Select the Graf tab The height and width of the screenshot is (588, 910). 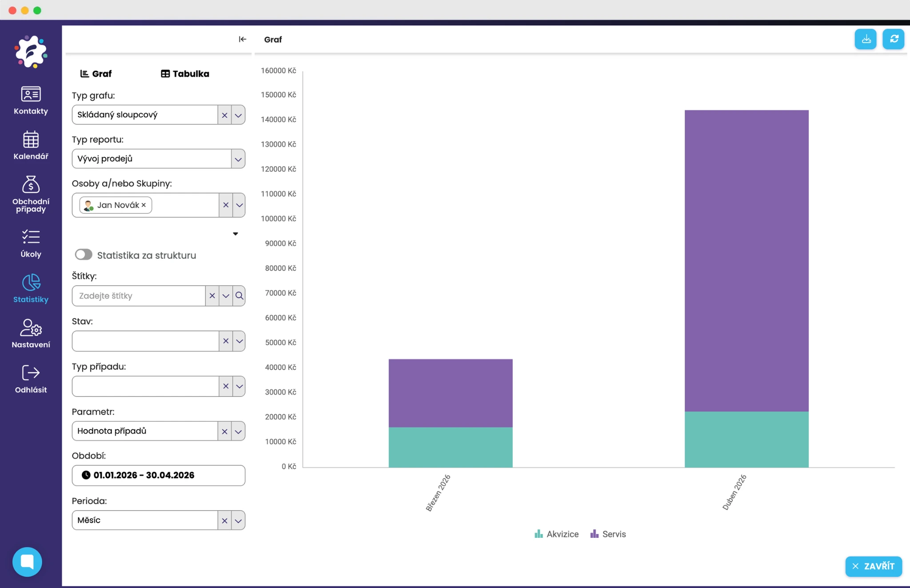point(96,74)
